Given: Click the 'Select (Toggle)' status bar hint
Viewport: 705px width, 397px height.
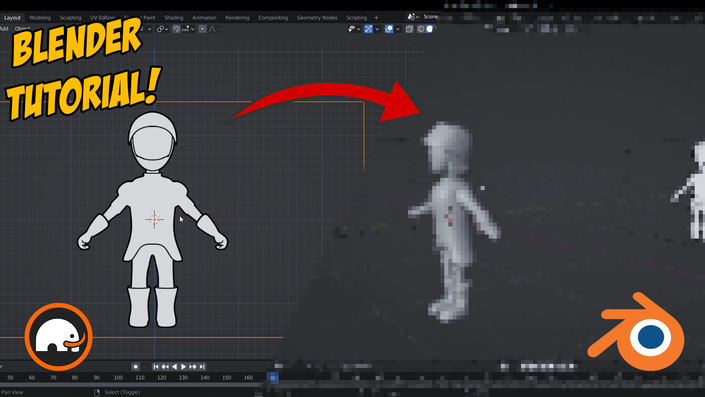Looking at the screenshot, I should [x=122, y=393].
